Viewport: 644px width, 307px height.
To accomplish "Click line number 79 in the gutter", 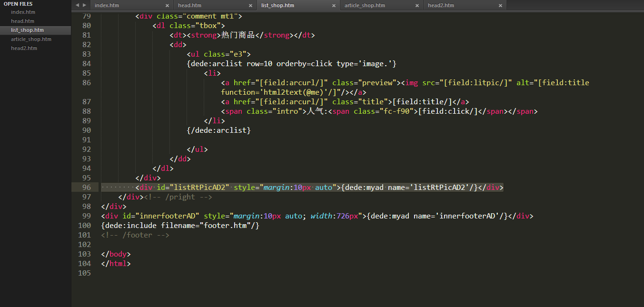I will coord(86,16).
